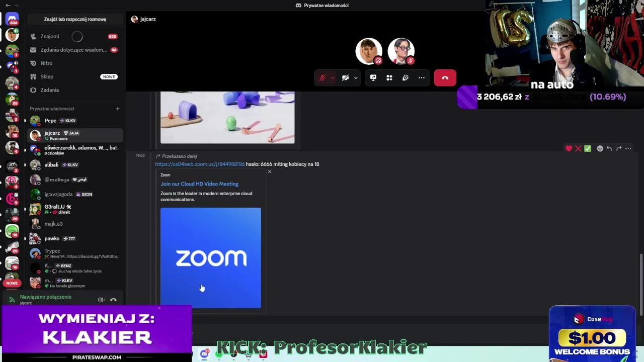The height and width of the screenshot is (362, 644).
Task: Disconnect via voice panel phone icon
Action: tap(113, 300)
